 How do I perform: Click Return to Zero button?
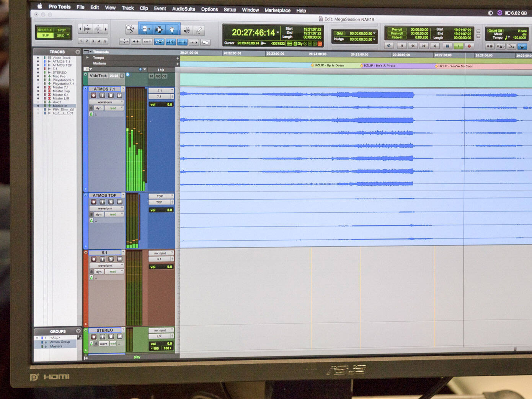click(401, 46)
